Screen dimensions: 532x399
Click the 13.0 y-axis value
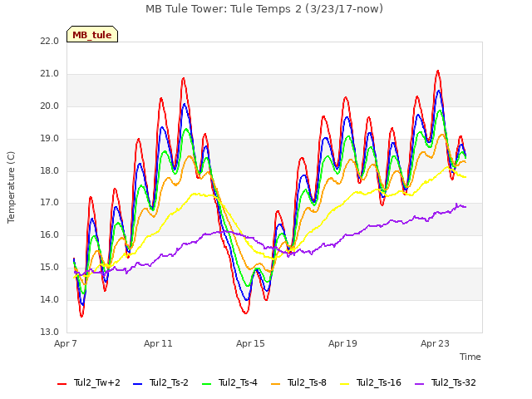50,332
